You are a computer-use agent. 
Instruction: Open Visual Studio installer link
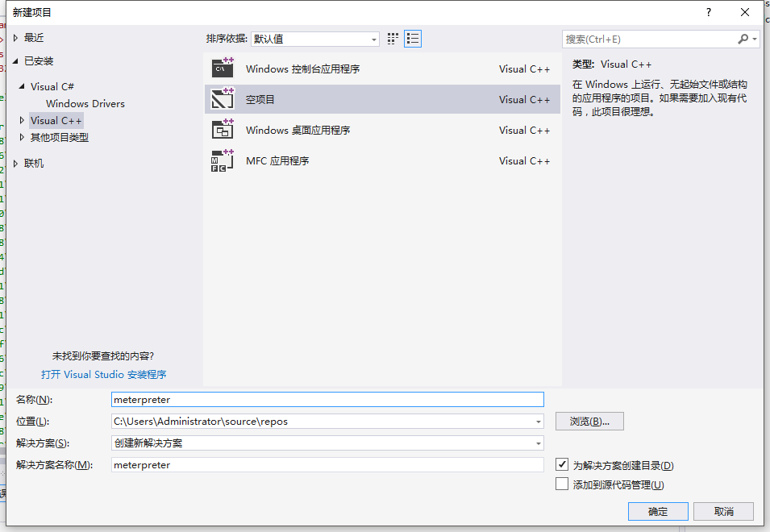104,375
